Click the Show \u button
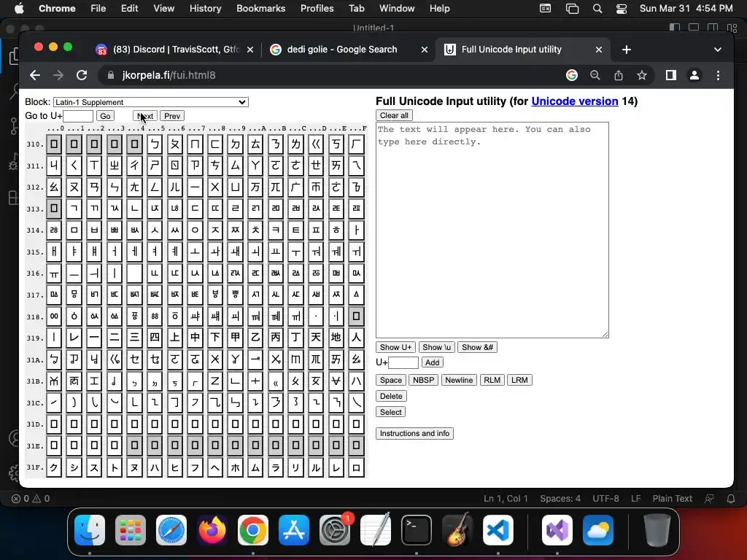 click(x=436, y=347)
